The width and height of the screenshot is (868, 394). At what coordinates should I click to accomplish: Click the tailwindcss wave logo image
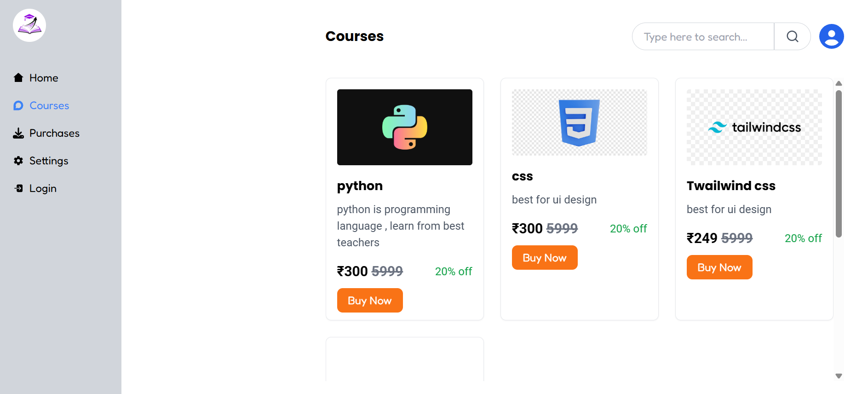tap(754, 127)
